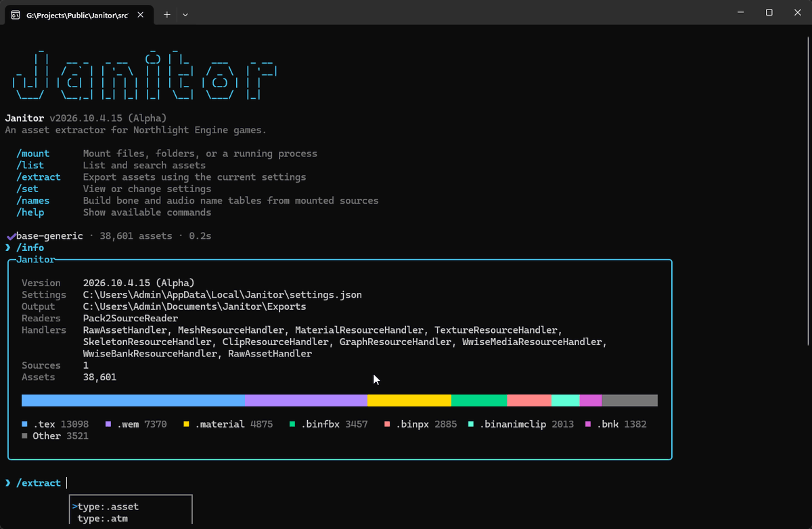
Task: Click the /help command text
Action: 30,212
